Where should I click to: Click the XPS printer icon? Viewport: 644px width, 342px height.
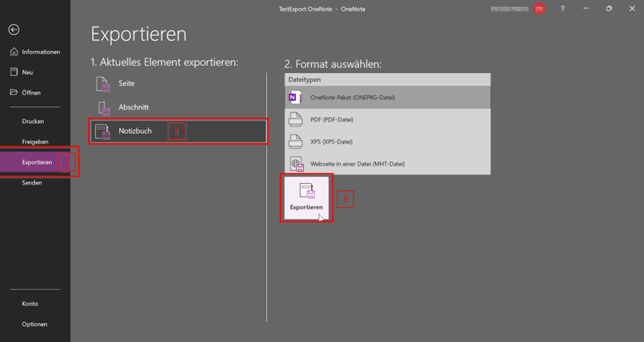pos(295,142)
